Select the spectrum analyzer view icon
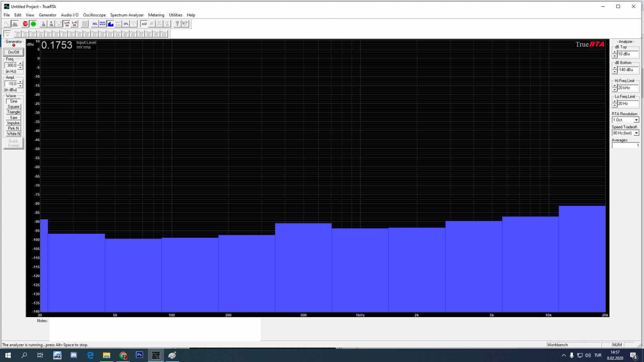Viewport: 644px width, 362px height. (x=15, y=24)
